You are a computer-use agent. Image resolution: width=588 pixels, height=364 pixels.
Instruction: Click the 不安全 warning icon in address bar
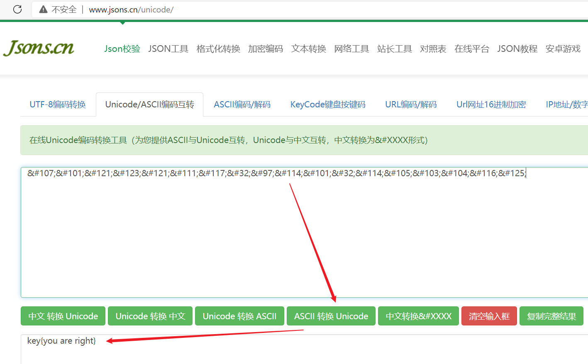(x=44, y=9)
